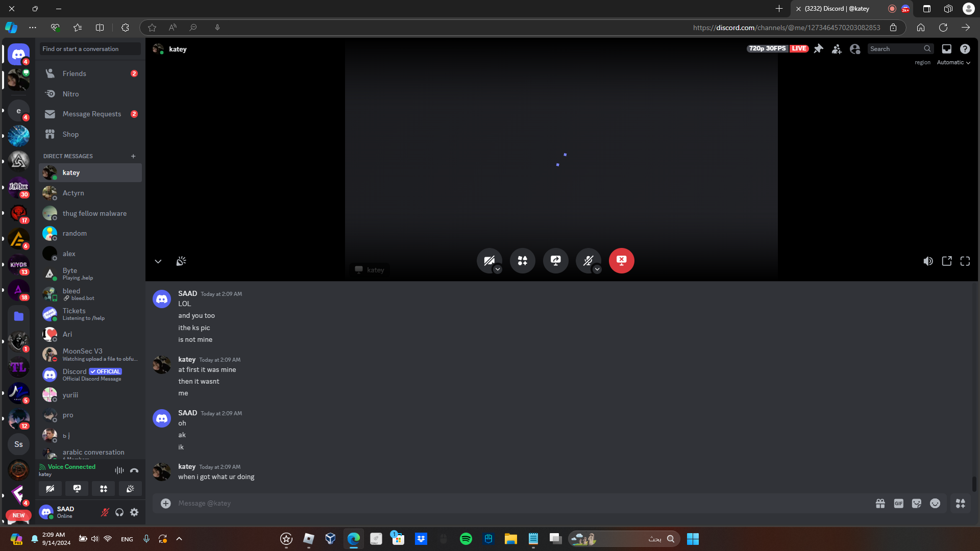Toggle camera on in call controls

(x=488, y=260)
